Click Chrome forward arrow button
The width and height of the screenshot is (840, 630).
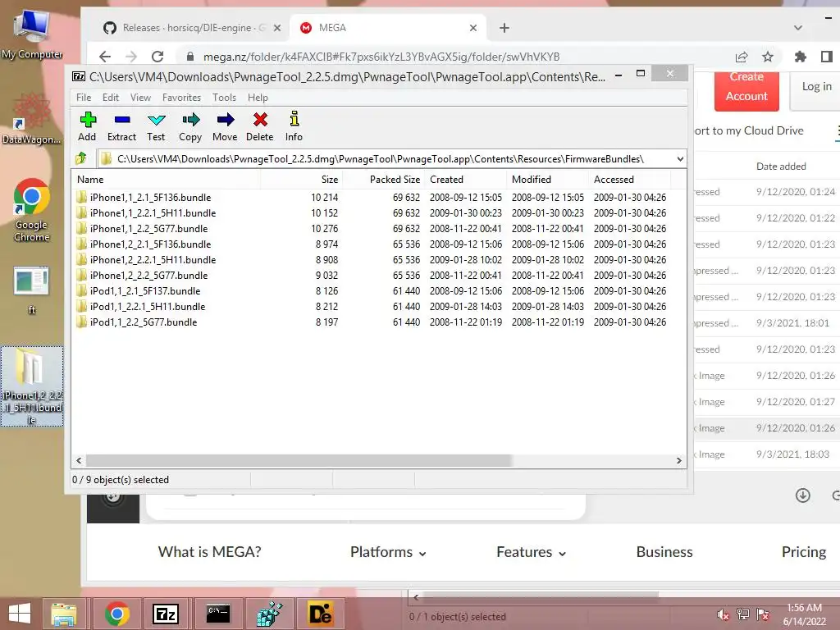click(131, 57)
